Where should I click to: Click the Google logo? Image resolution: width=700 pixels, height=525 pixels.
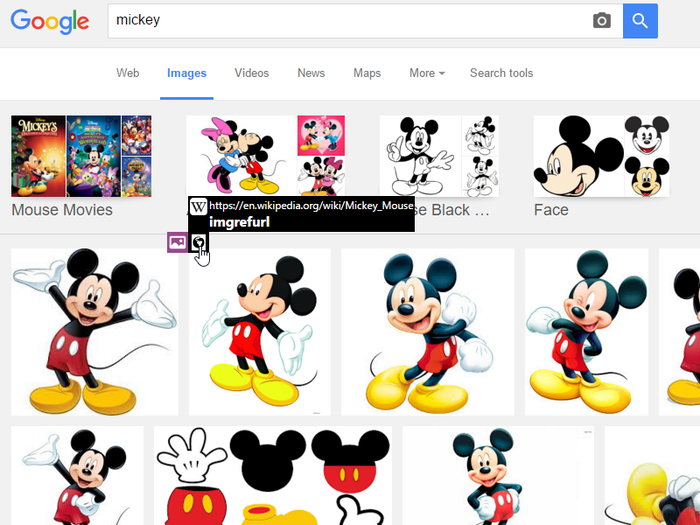[x=50, y=21]
